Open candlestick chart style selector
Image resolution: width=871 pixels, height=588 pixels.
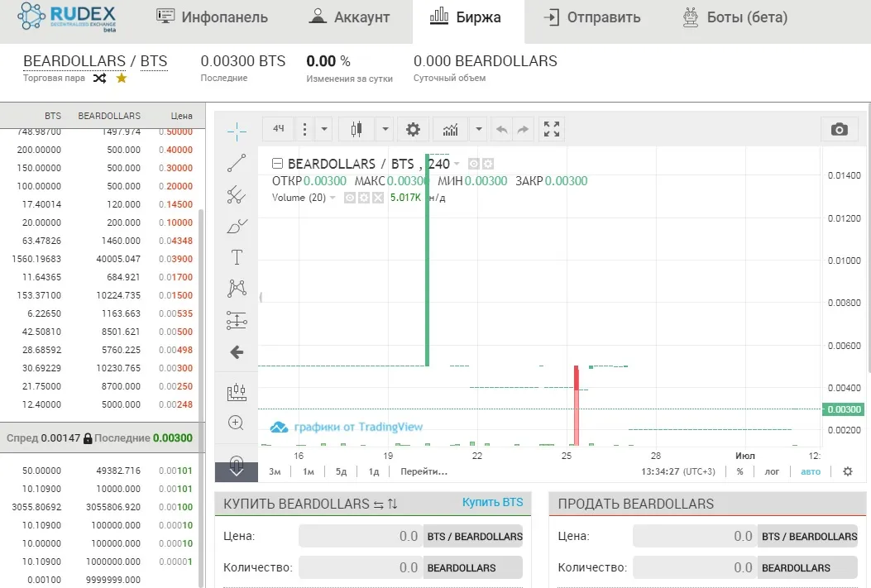(357, 129)
